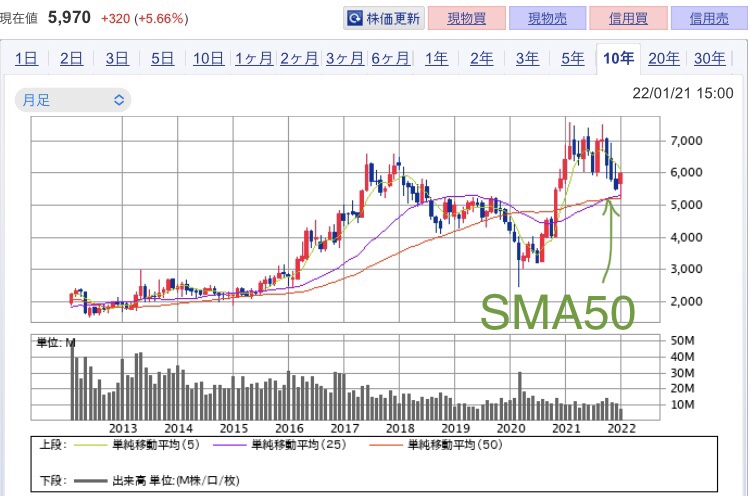Click the 7,000 price axis label
This screenshot has height=496, width=750.
click(686, 141)
